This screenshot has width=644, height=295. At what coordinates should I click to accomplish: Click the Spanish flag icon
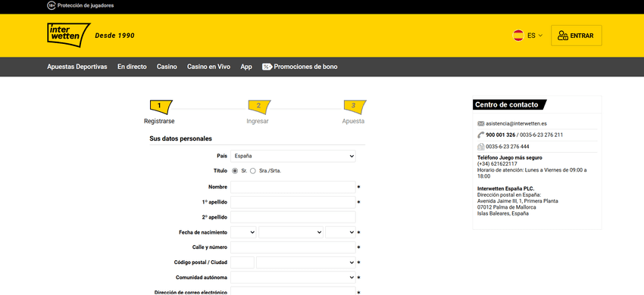pyautogui.click(x=518, y=36)
